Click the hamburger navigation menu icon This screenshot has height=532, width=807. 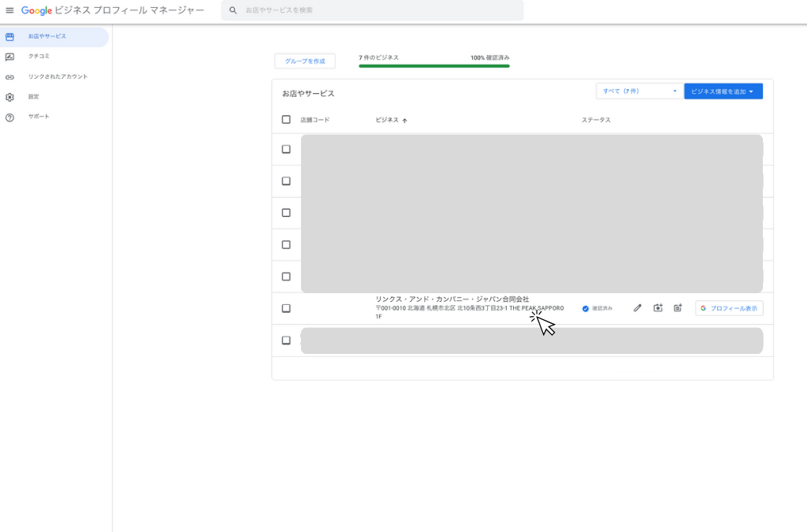[10, 10]
